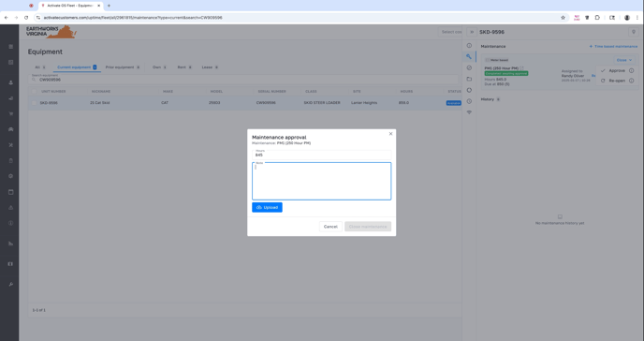This screenshot has width=644, height=341.
Task: Click Cancel in Maintenance approval dialog
Action: click(x=330, y=227)
